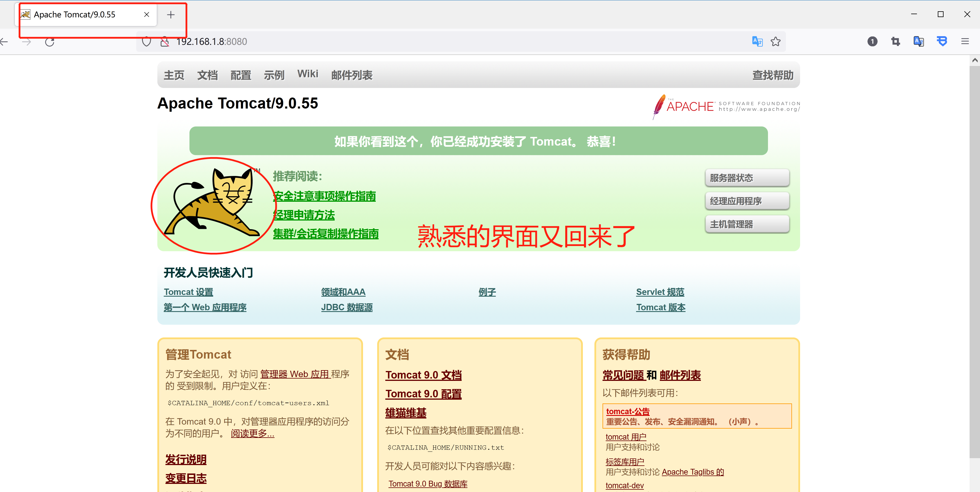980x492 pixels.
Task: Open the extension badge numbered 1
Action: [x=872, y=41]
